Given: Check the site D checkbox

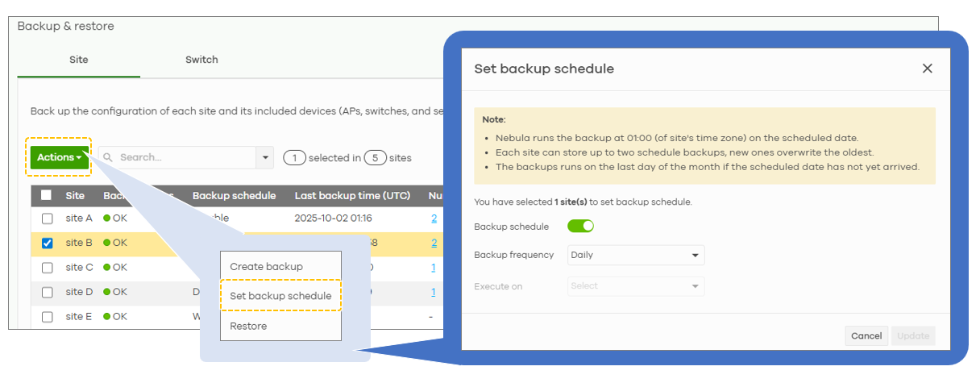Looking at the screenshot, I should pyautogui.click(x=47, y=292).
